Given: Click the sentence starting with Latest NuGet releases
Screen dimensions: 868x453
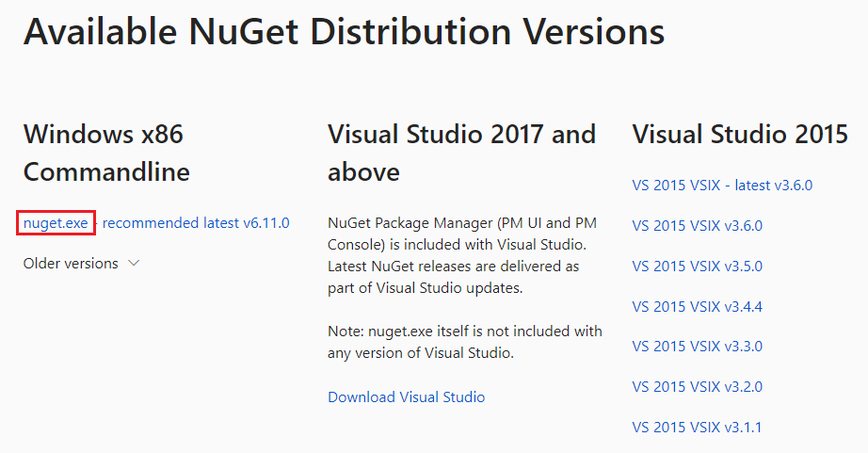Looking at the screenshot, I should pos(454,277).
